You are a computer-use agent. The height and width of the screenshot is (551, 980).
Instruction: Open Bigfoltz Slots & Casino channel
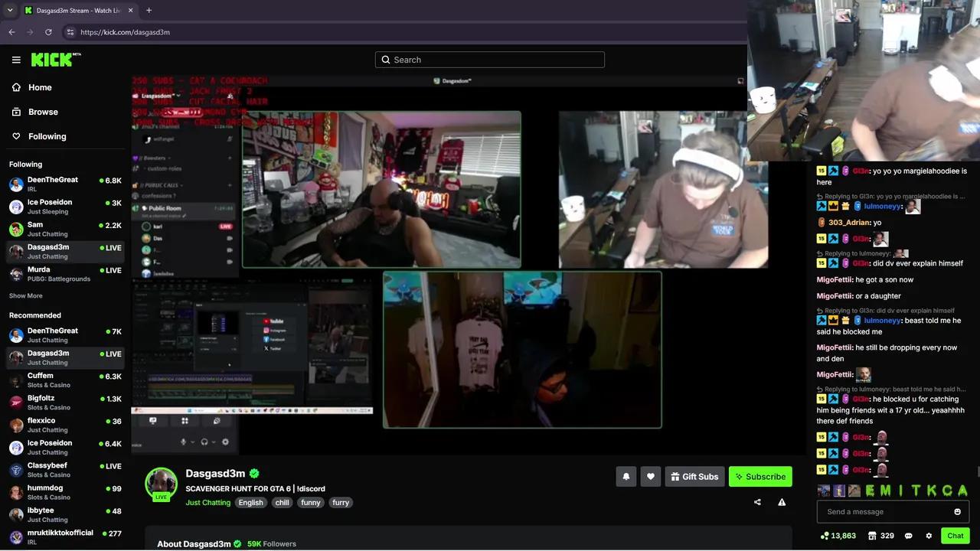coord(66,403)
